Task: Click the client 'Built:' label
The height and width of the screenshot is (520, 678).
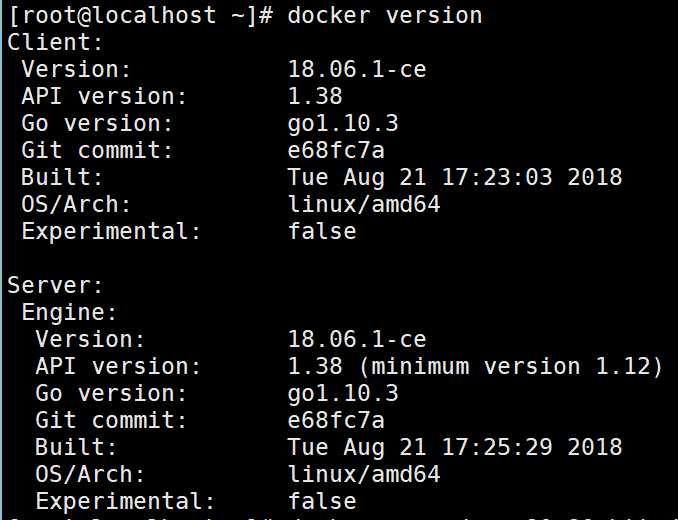Action: click(x=62, y=177)
